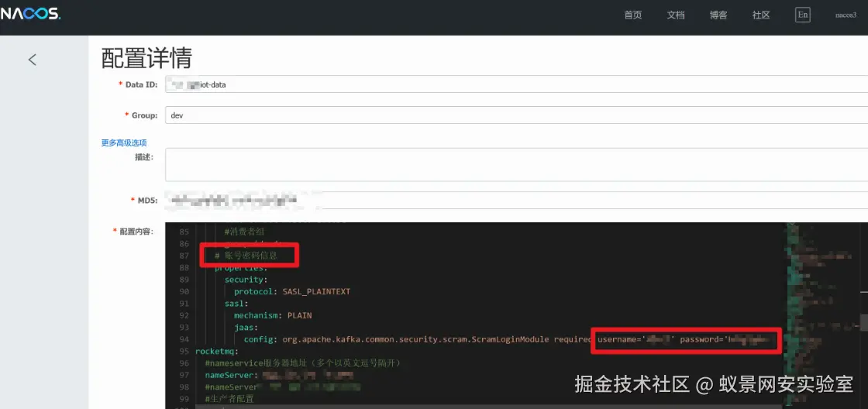Image resolution: width=868 pixels, height=409 pixels.
Task: Open the 文档 nav item
Action: click(x=676, y=15)
